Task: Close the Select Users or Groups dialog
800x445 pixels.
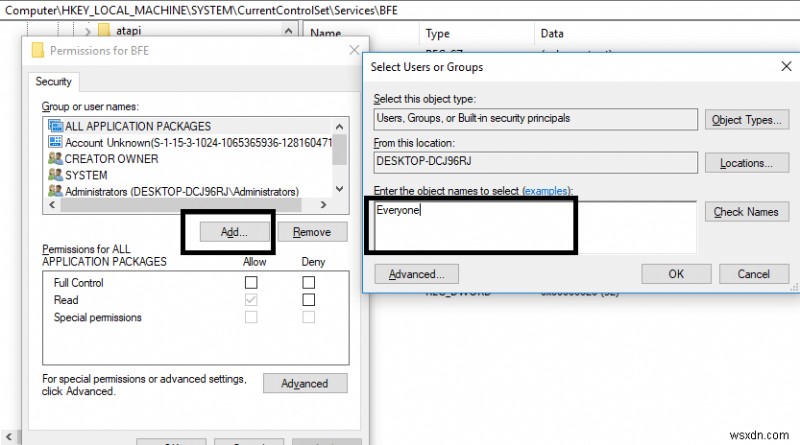Action: click(x=786, y=66)
